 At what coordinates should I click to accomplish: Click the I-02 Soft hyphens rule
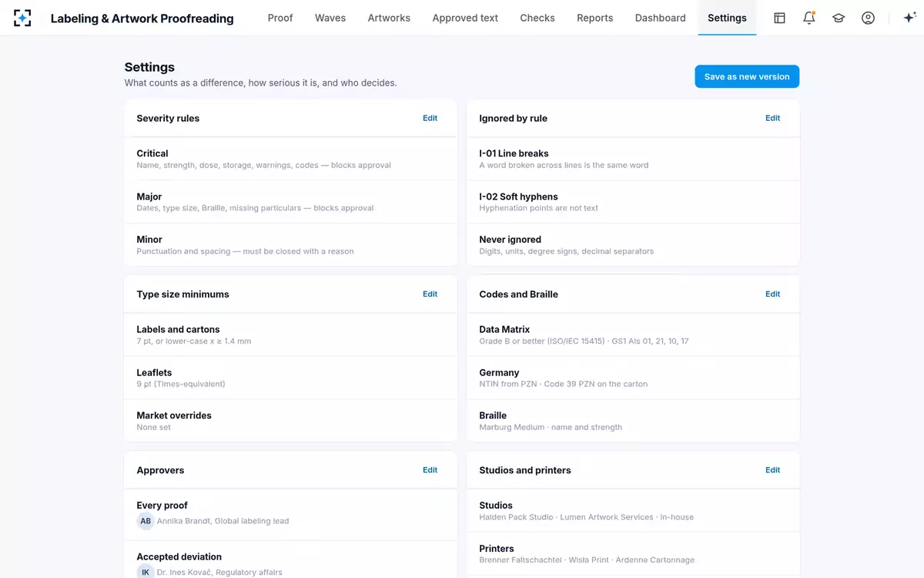(x=633, y=202)
